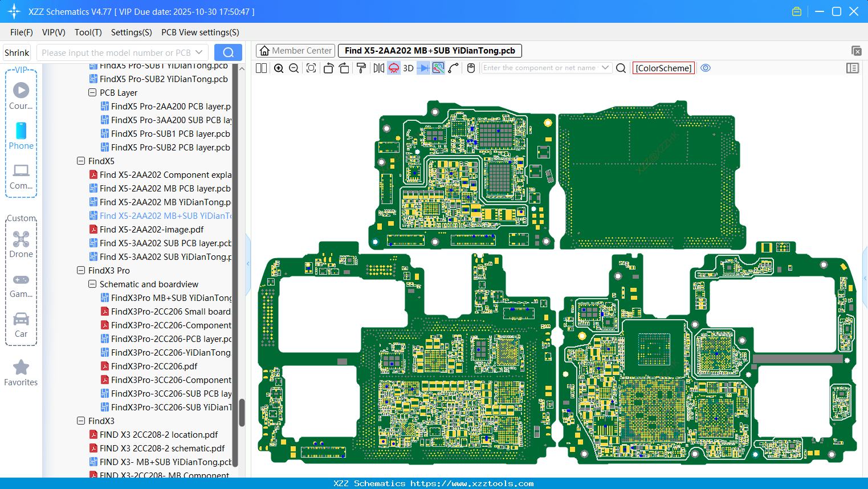
Task: Collapse the FindX3 Pro tree node
Action: pyautogui.click(x=81, y=270)
